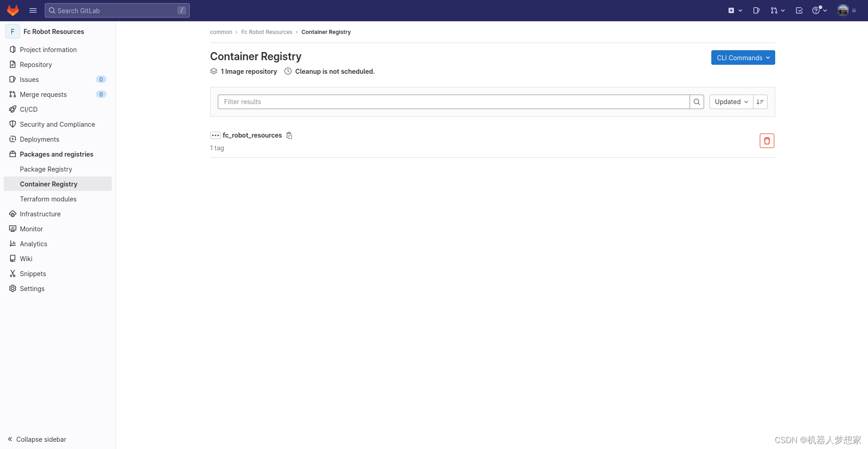Select the CI/CD rocket icon

tap(12, 109)
